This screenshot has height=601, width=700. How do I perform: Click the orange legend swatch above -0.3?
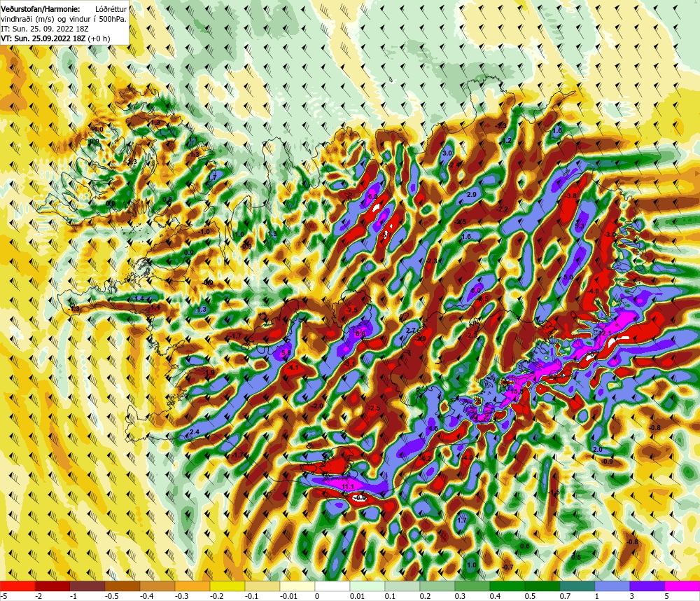pos(192,586)
